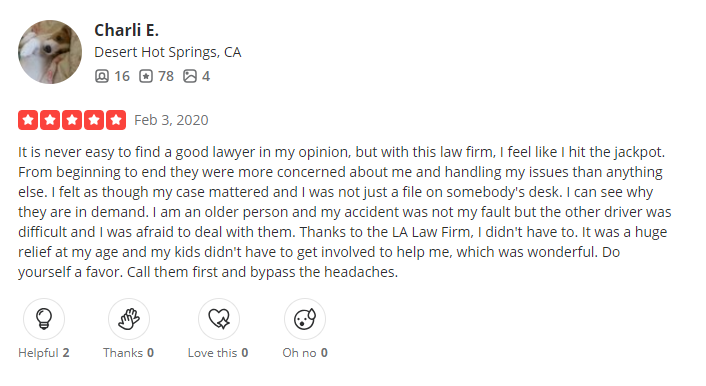The image size is (706, 386).
Task: Click the number 78 review count
Action: pos(166,76)
